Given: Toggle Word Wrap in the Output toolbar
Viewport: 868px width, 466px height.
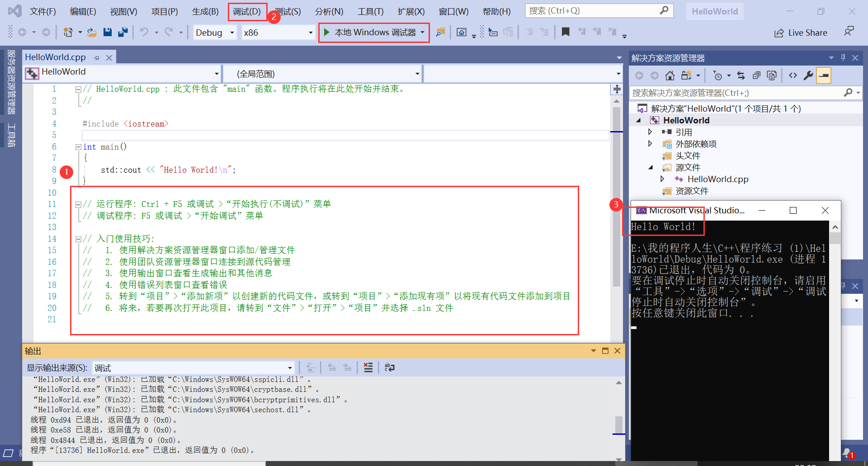Looking at the screenshot, I should 390,367.
